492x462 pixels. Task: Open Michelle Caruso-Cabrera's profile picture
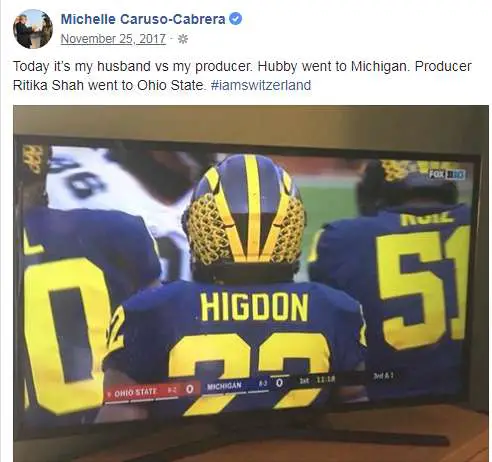(33, 29)
